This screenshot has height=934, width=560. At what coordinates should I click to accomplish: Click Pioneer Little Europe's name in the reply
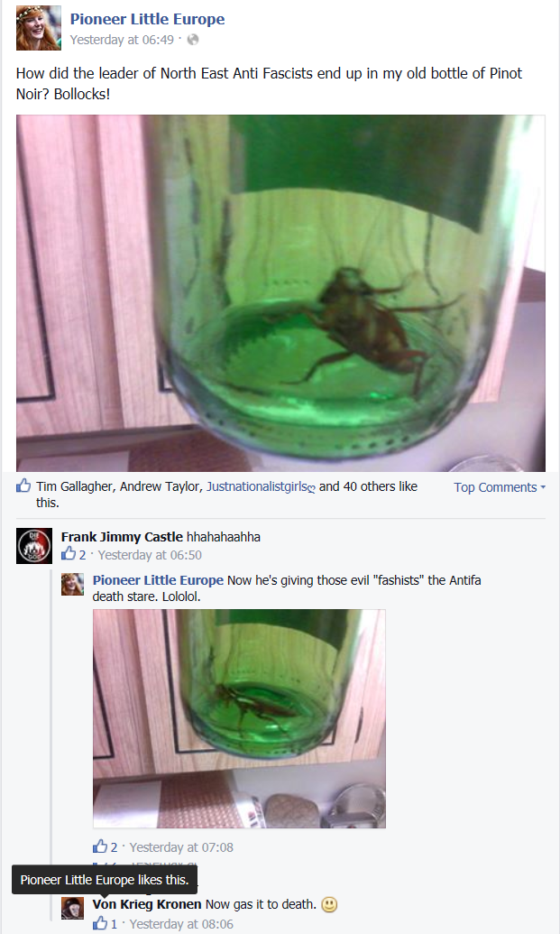pyautogui.click(x=158, y=580)
